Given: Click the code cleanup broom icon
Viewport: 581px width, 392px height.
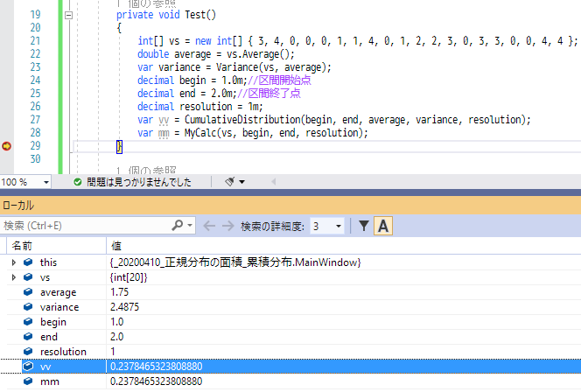Looking at the screenshot, I should (230, 181).
